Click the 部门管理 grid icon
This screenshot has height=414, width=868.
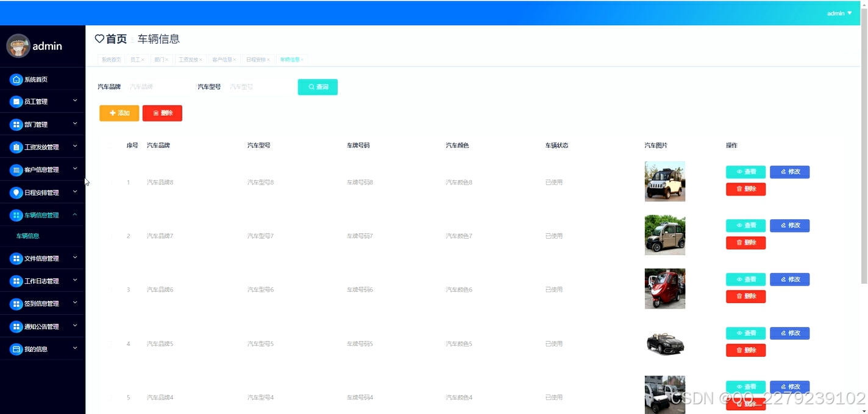click(x=16, y=124)
